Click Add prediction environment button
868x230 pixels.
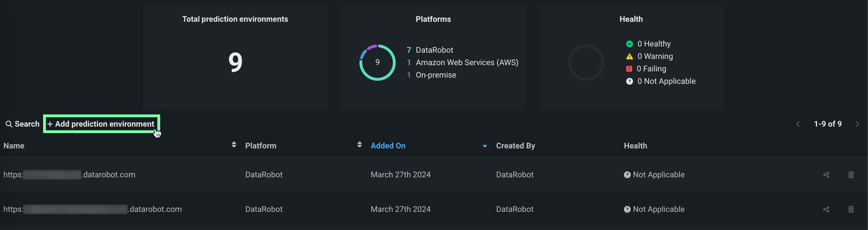(101, 124)
